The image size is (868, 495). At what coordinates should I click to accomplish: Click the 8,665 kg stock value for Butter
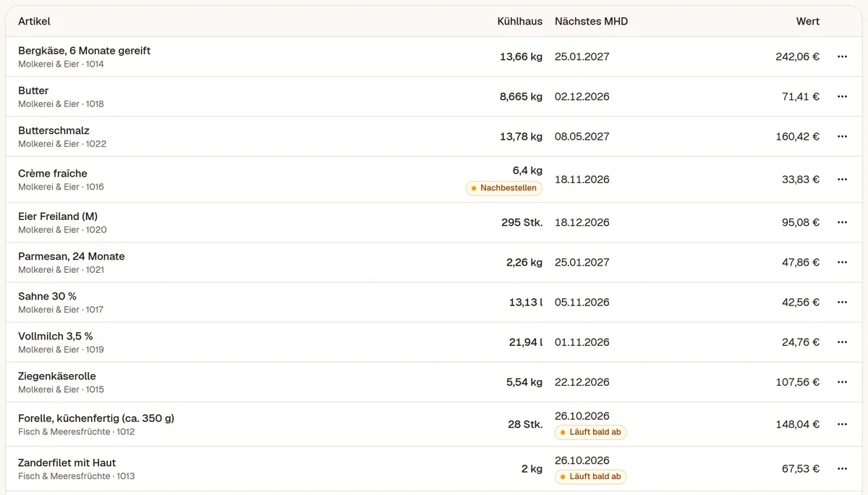coord(521,96)
